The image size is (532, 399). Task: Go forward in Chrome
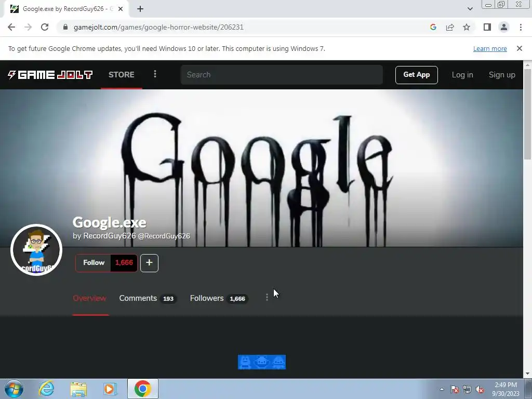point(28,27)
